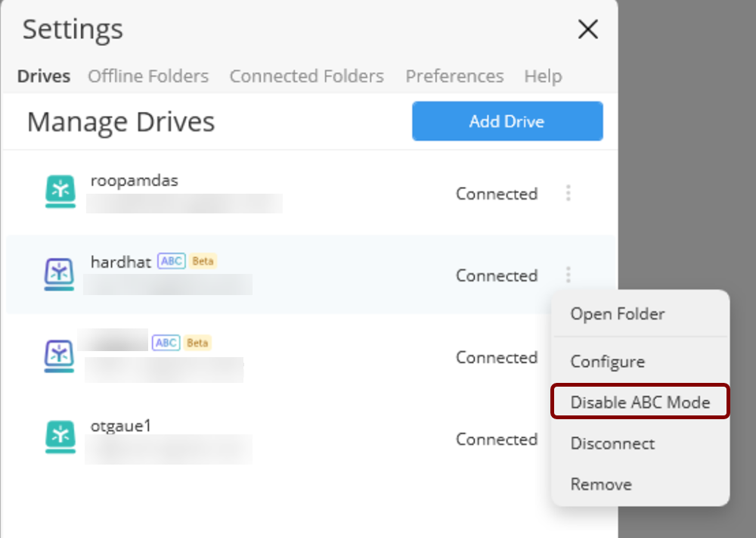The height and width of the screenshot is (538, 756).
Task: Click the hardhat drive icon
Action: click(60, 274)
